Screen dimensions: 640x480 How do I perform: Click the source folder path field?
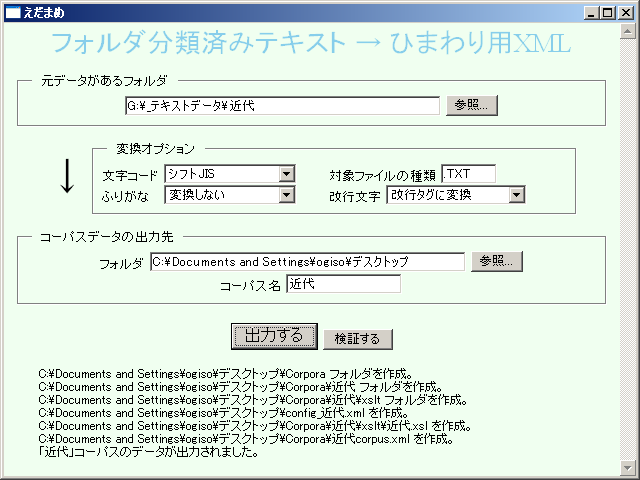click(x=282, y=105)
